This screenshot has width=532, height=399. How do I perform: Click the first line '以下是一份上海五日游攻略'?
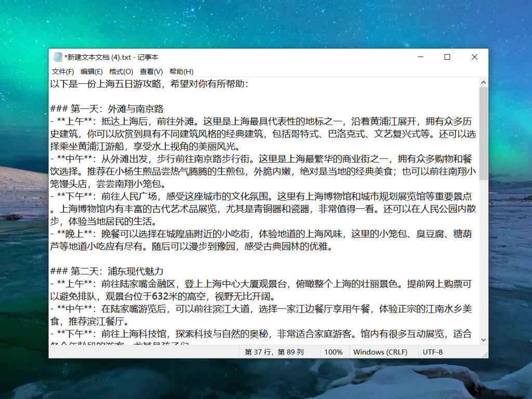point(149,84)
